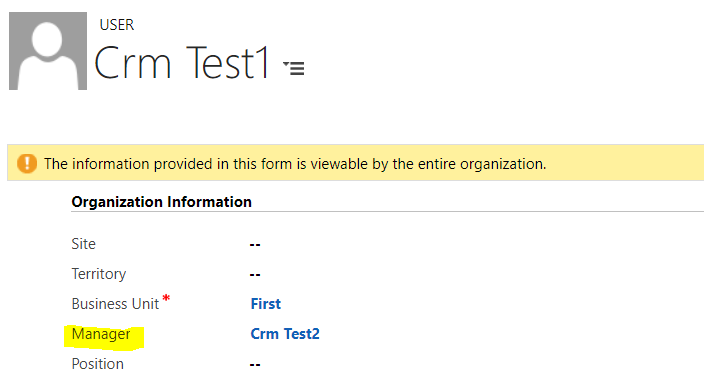Open the record dropdown next to Crm Test1
The width and height of the screenshot is (704, 381).
294,68
